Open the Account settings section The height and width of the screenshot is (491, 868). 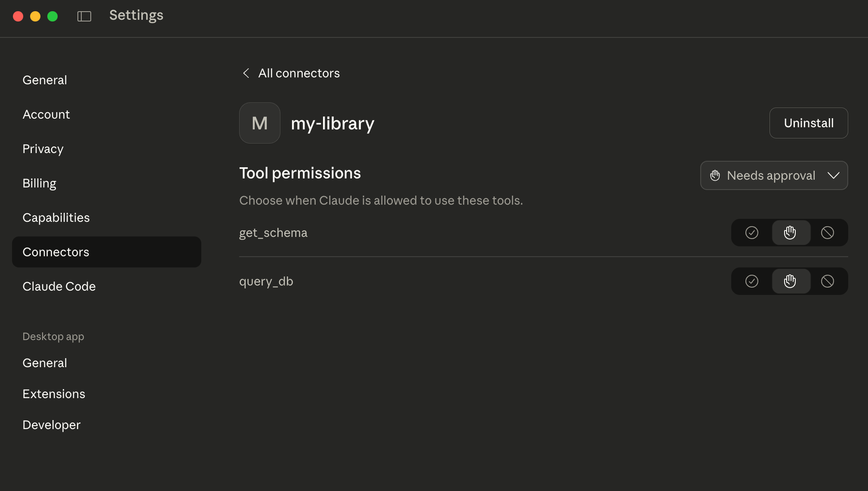point(46,114)
